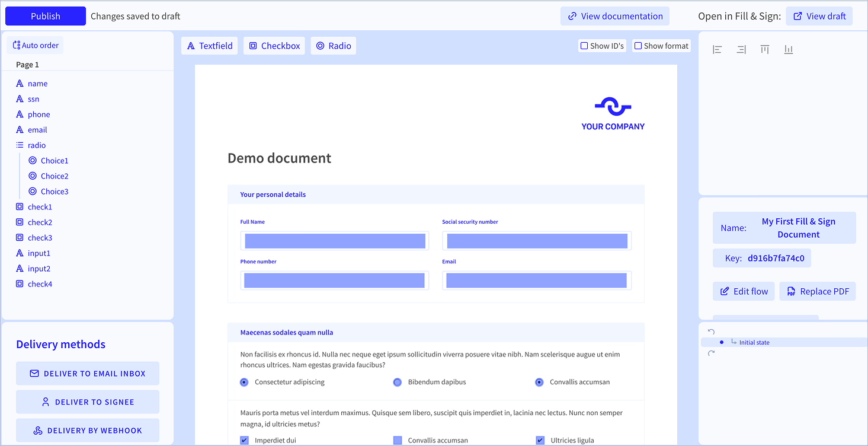Click the redo arrow icon
Viewport: 868px width, 446px height.
(x=712, y=353)
